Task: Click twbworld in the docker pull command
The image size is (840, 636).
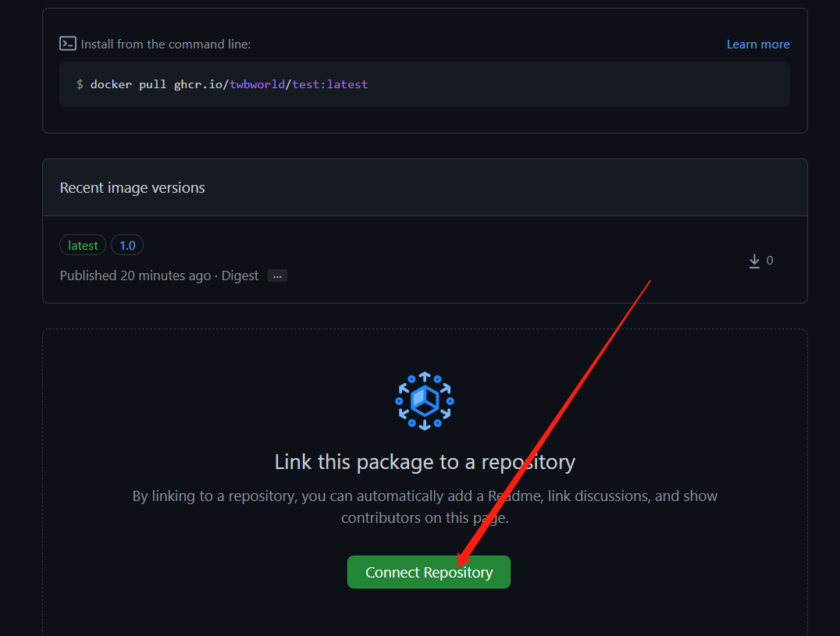Action: [257, 84]
